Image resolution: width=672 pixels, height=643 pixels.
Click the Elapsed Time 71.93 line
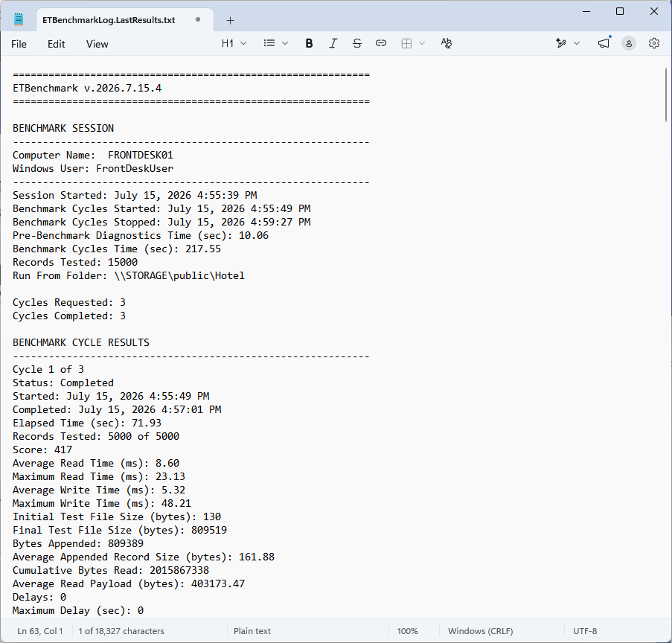click(87, 423)
